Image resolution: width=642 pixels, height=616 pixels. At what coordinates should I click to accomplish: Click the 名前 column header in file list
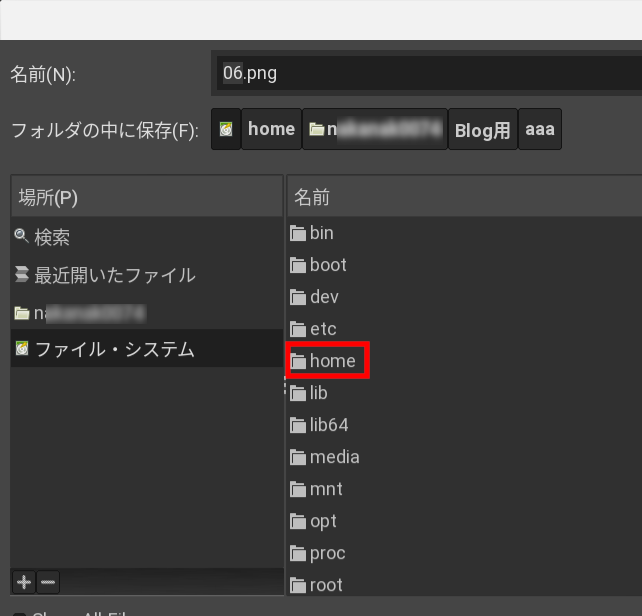coord(465,197)
